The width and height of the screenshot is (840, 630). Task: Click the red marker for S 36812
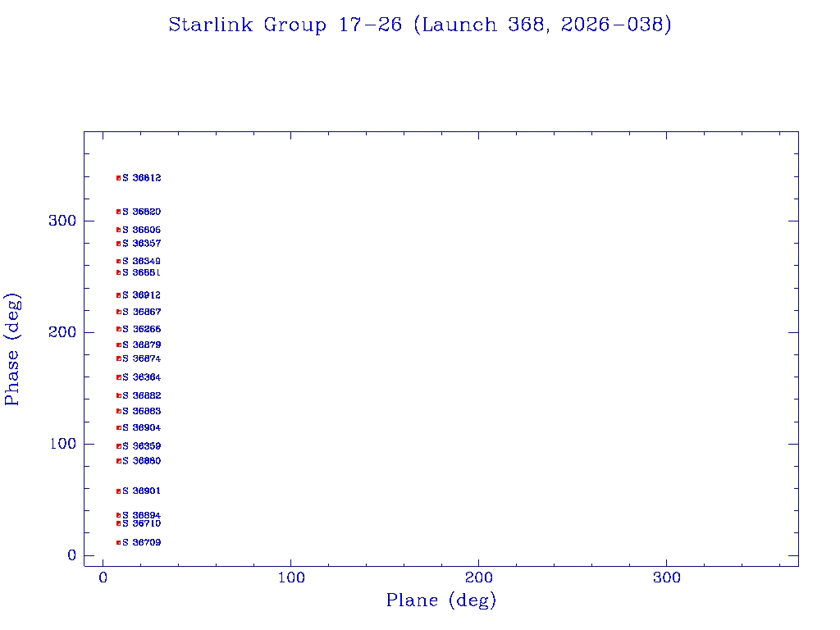click(x=119, y=178)
